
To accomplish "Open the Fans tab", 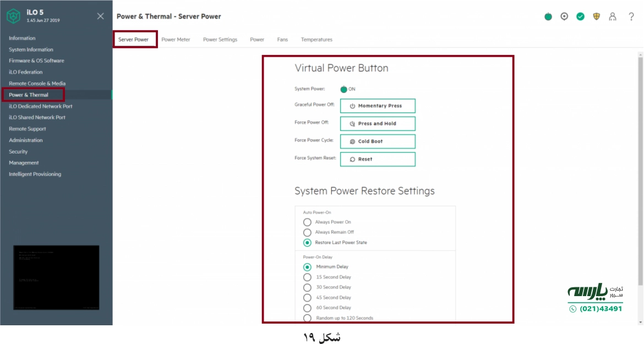I will (282, 39).
